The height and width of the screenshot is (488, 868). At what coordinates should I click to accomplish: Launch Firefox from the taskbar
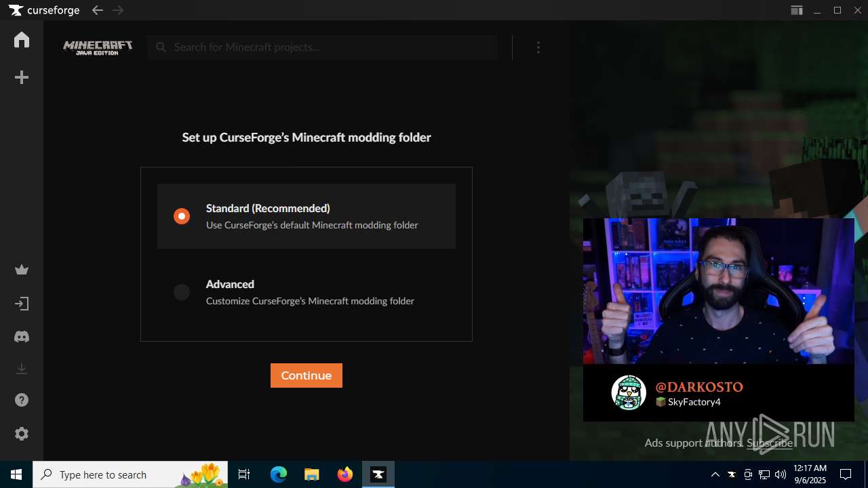click(345, 474)
